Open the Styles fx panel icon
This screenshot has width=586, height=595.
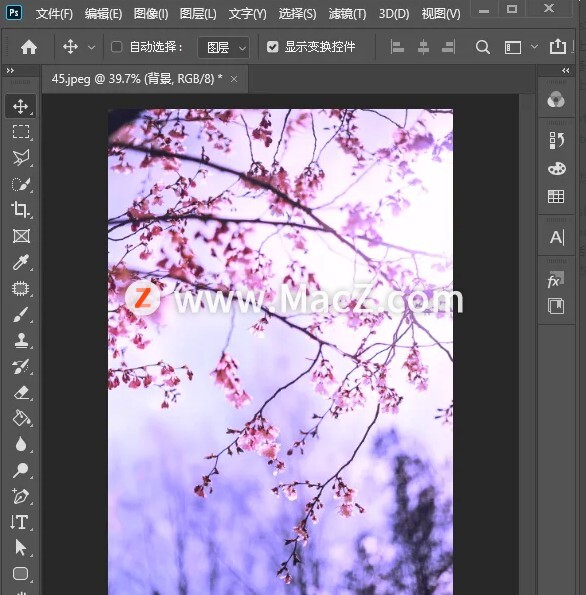coord(556,280)
